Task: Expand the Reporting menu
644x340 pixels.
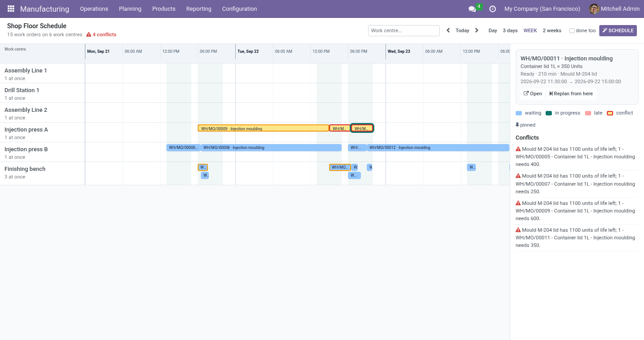Action: (x=199, y=9)
